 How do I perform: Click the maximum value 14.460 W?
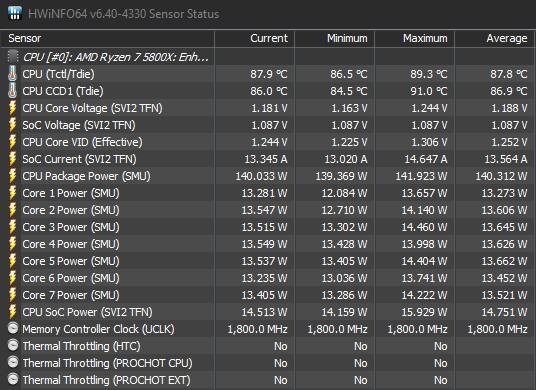tap(424, 227)
